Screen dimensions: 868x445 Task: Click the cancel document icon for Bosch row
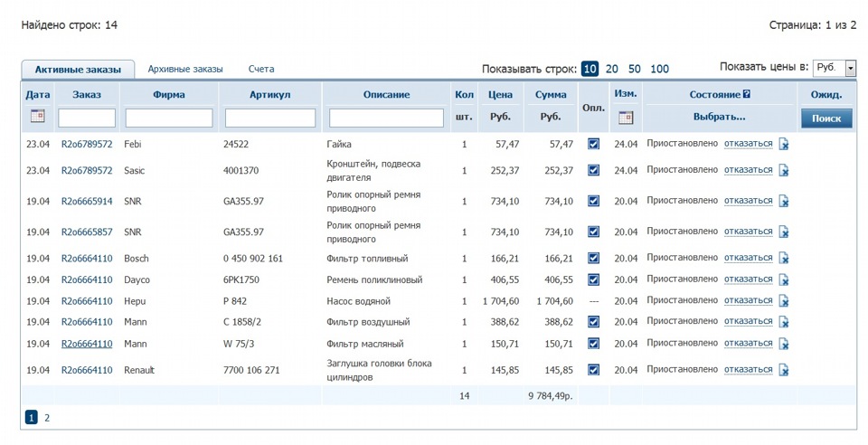click(784, 258)
